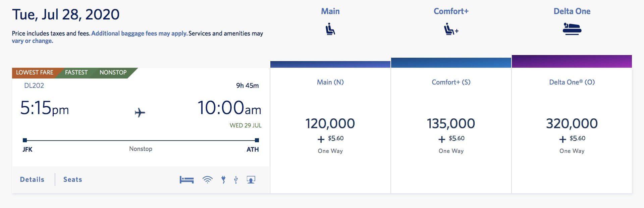Select the Delta One (O) fare option
This screenshot has width=644, height=208.
coord(572,123)
